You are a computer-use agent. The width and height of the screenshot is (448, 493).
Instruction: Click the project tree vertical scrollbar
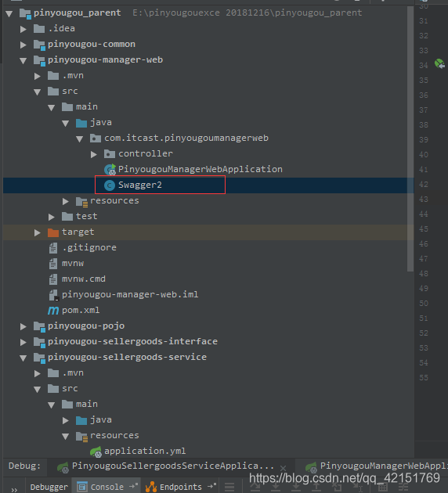tap(410, 139)
